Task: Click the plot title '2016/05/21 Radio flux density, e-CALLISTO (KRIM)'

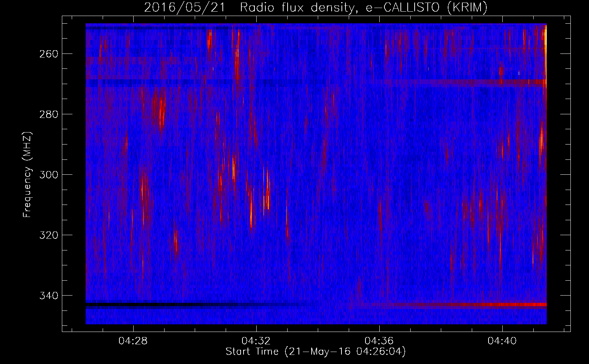Action: (x=316, y=7)
